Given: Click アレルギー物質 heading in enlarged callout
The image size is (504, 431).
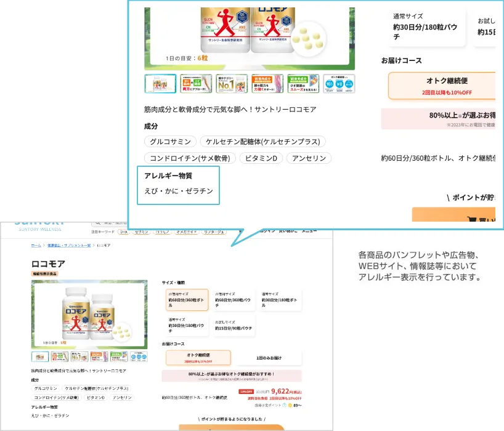Looking at the screenshot, I should click(168, 175).
